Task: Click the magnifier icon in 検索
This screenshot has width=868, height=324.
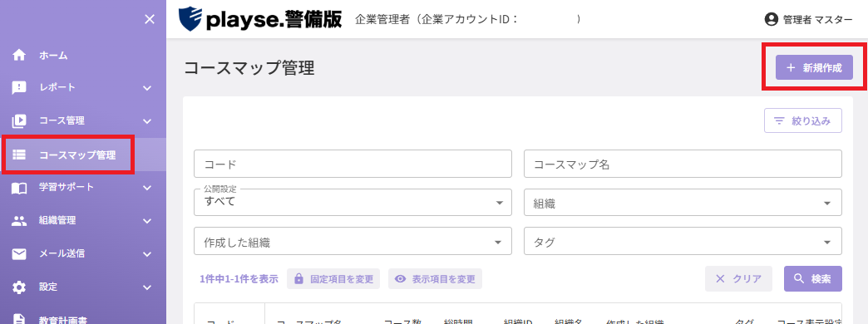Action: 798,278
